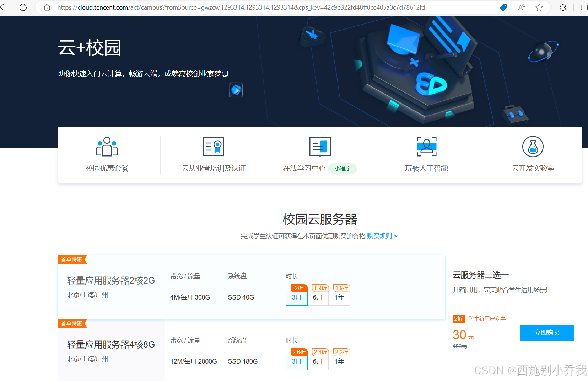Click the 30元 price text
Screen dimensions: 588x381
point(463,335)
